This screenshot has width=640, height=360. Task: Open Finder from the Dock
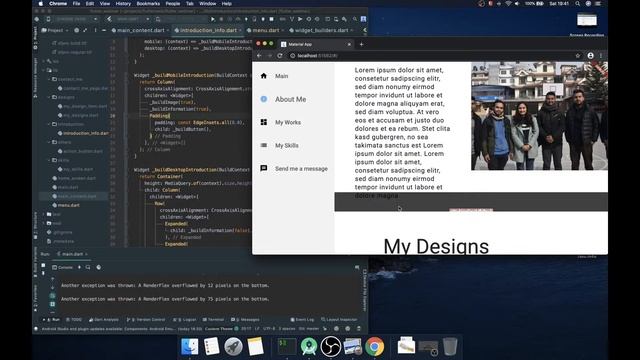[x=190, y=347]
